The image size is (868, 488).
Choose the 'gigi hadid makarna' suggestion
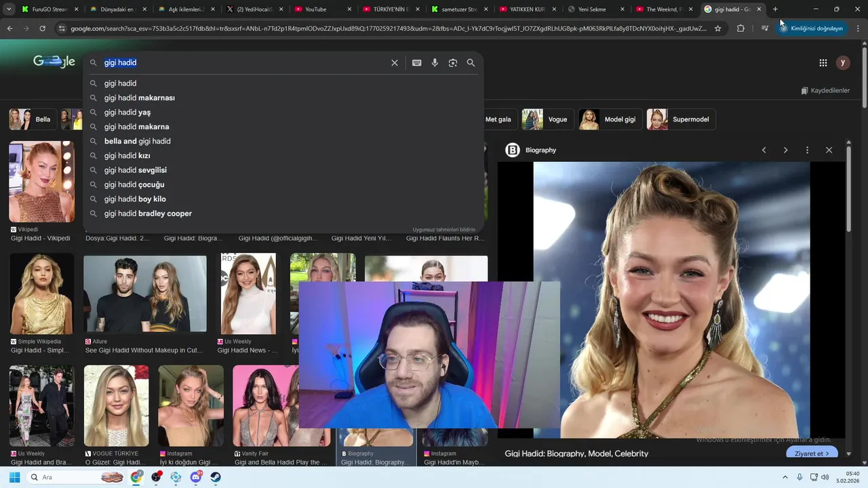pos(283,127)
